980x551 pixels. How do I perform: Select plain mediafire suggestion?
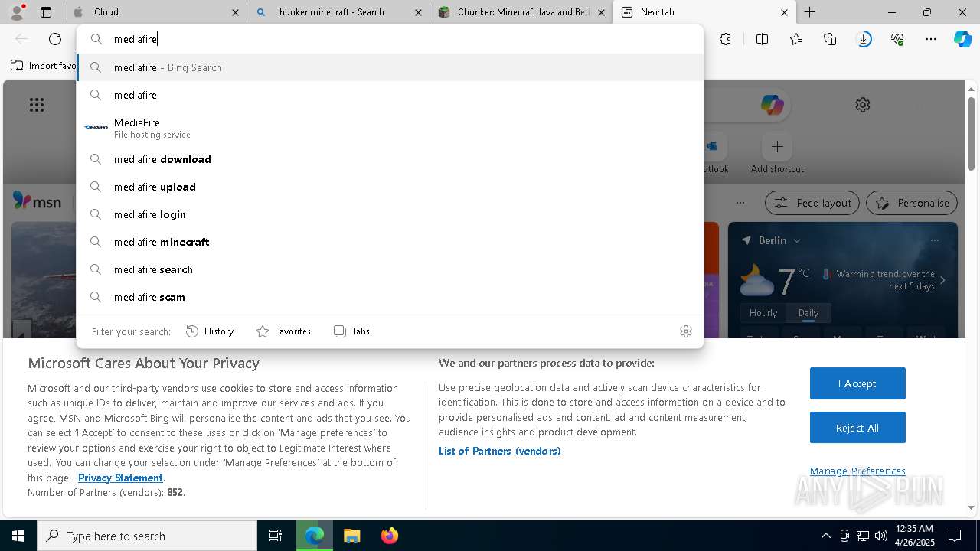[390, 95]
